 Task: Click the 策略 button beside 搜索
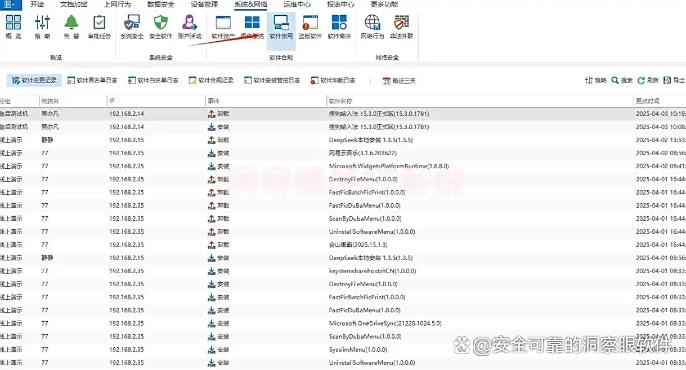point(595,80)
